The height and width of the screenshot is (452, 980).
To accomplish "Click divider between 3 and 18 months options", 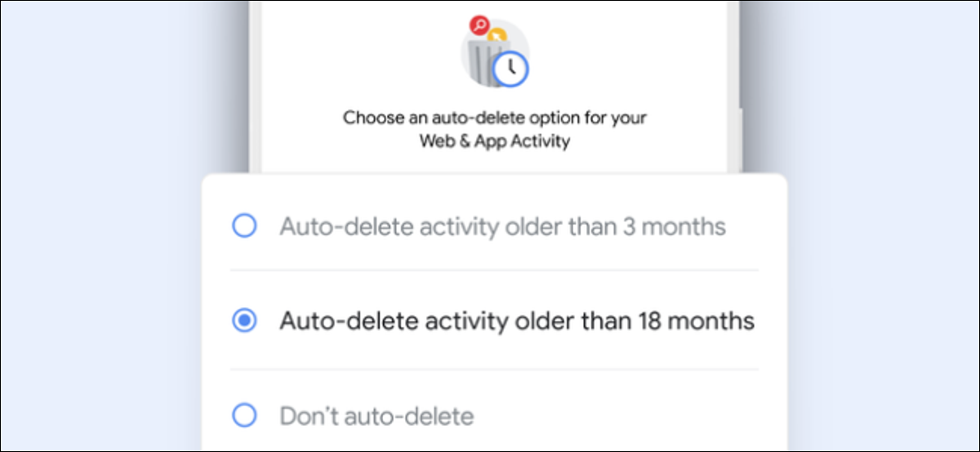I will [494, 270].
